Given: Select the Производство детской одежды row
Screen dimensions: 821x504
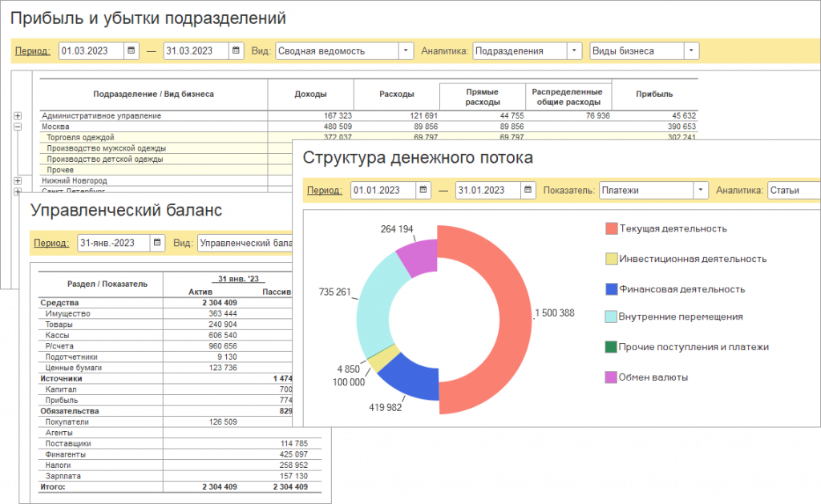Looking at the screenshot, I should 166,159.
